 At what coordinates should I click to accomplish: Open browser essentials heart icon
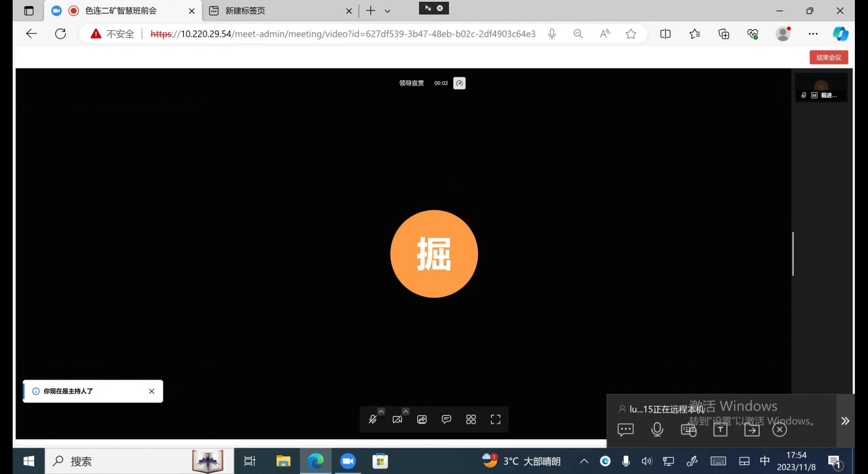753,34
